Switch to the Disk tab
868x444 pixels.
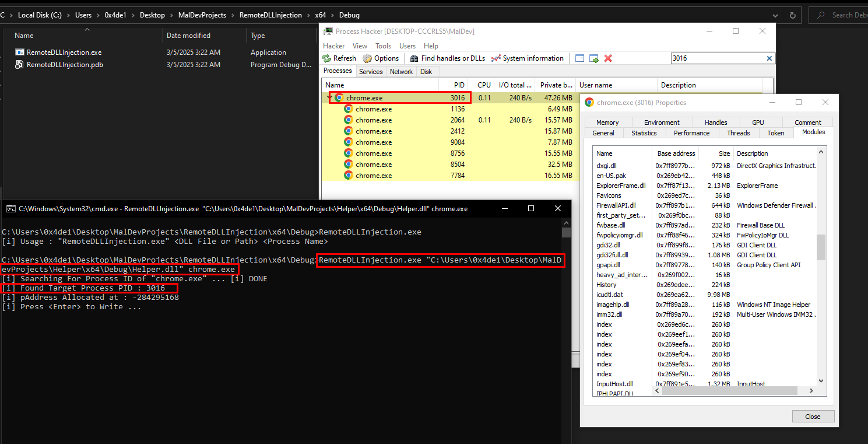click(426, 72)
